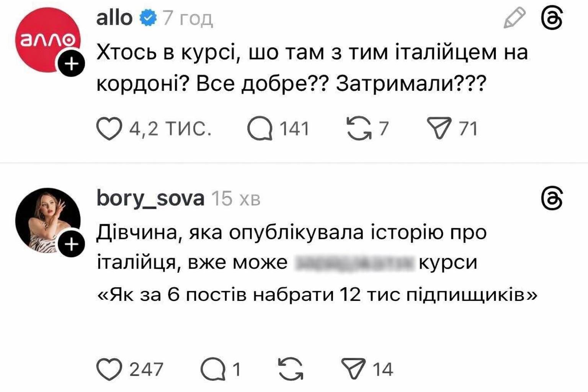Click the pencil edit icon
The height and width of the screenshot is (392, 588).
click(514, 18)
